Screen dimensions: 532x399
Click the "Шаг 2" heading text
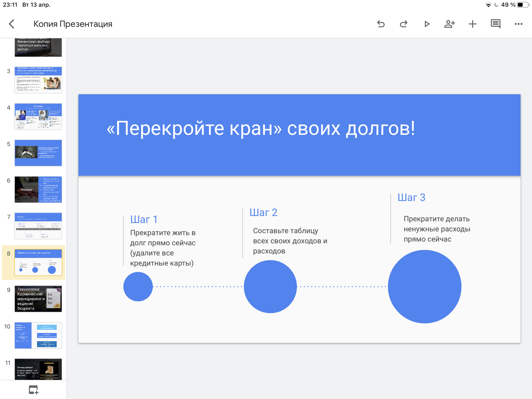click(263, 212)
